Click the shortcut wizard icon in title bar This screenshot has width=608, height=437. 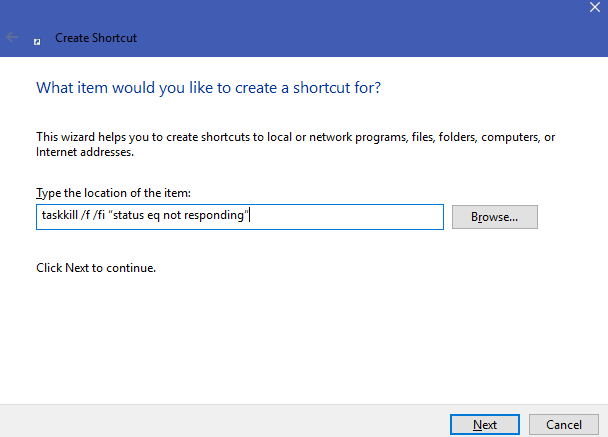tap(37, 39)
